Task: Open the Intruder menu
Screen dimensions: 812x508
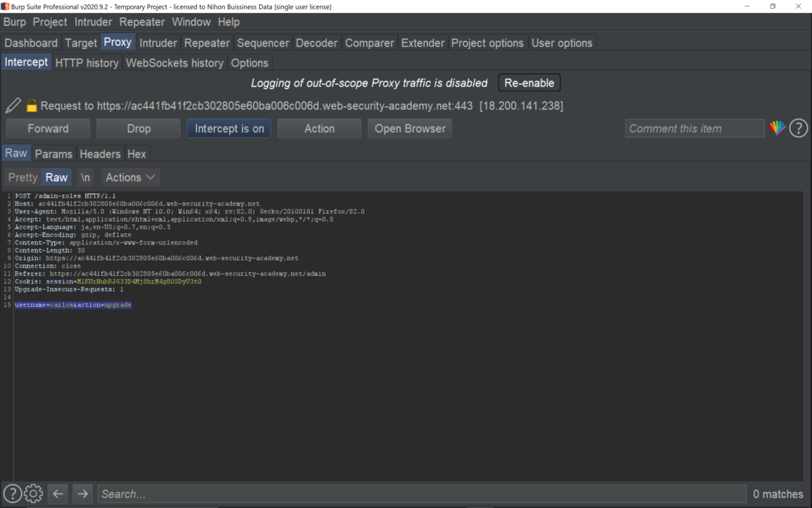Action: [x=93, y=22]
